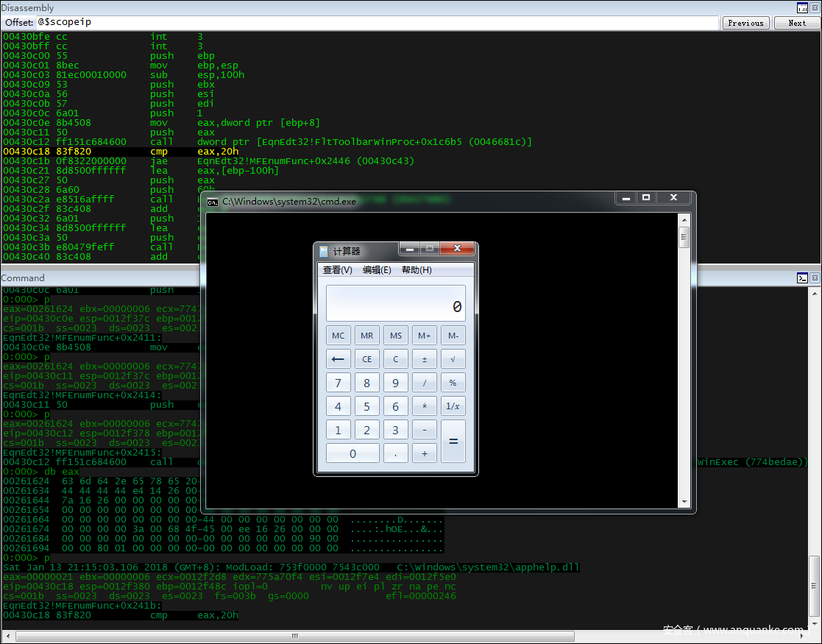
Task: Click the Next button in Disassembly
Action: [797, 23]
